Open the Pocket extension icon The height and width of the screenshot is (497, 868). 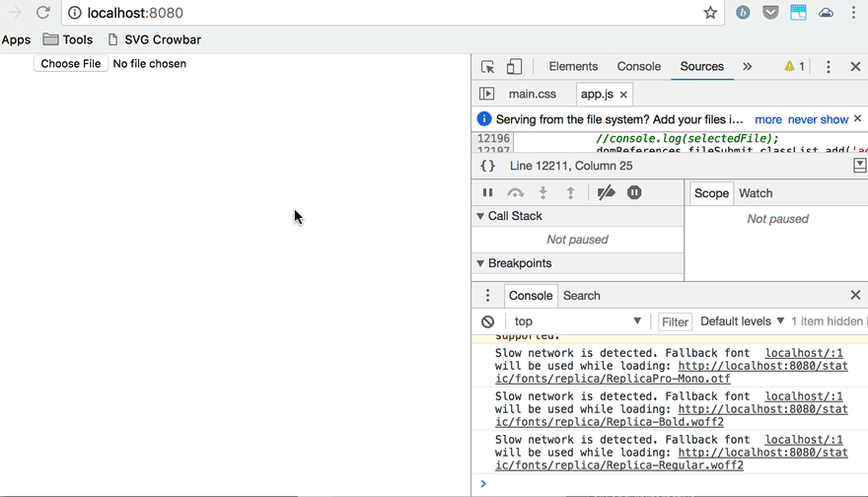click(770, 12)
